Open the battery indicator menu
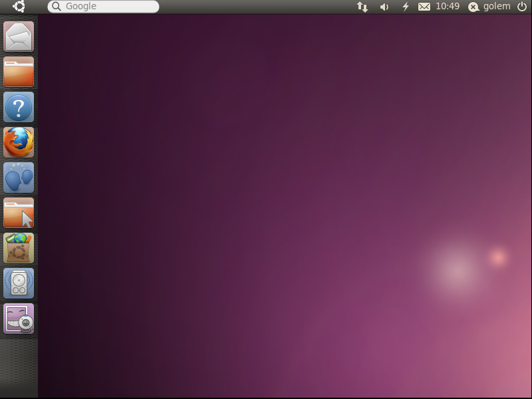The height and width of the screenshot is (399, 532). tap(405, 7)
